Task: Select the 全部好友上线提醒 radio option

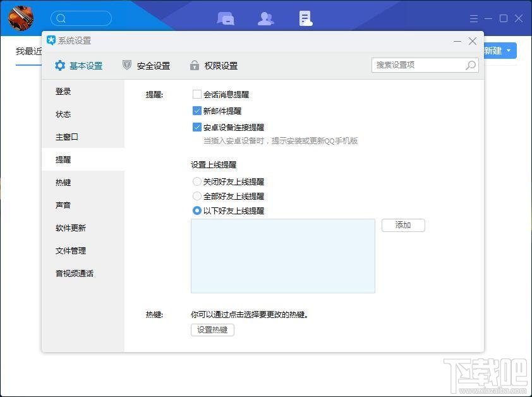Action: (197, 196)
